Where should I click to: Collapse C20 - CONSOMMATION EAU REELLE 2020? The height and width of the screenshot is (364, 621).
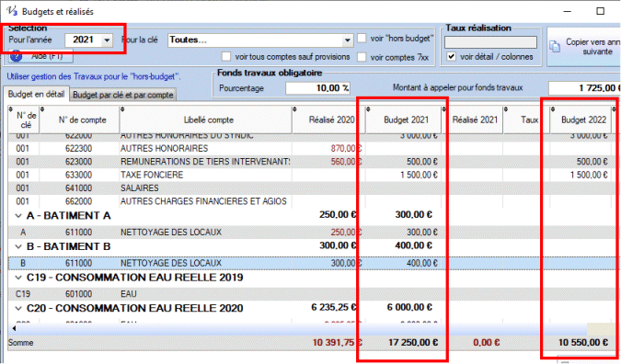tap(18, 309)
